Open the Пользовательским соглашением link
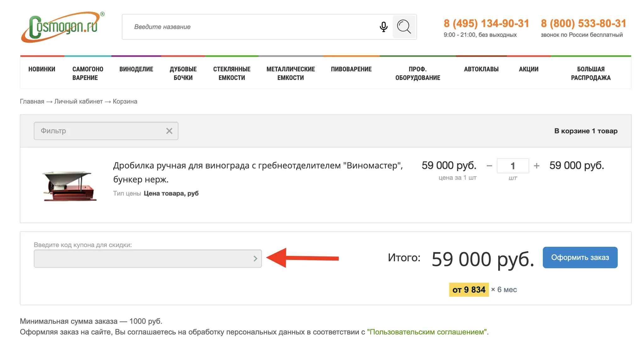The width and height of the screenshot is (644, 353). click(x=427, y=332)
